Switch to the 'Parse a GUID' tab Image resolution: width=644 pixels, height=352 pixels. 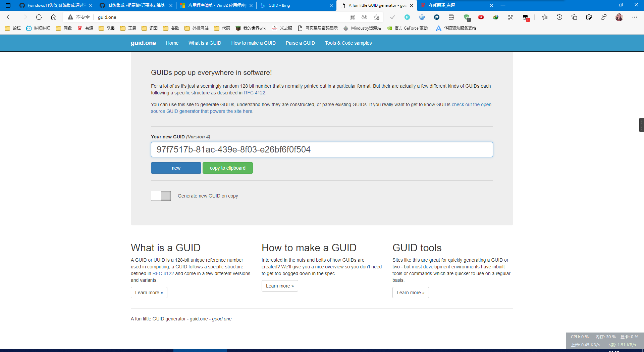[x=300, y=43]
